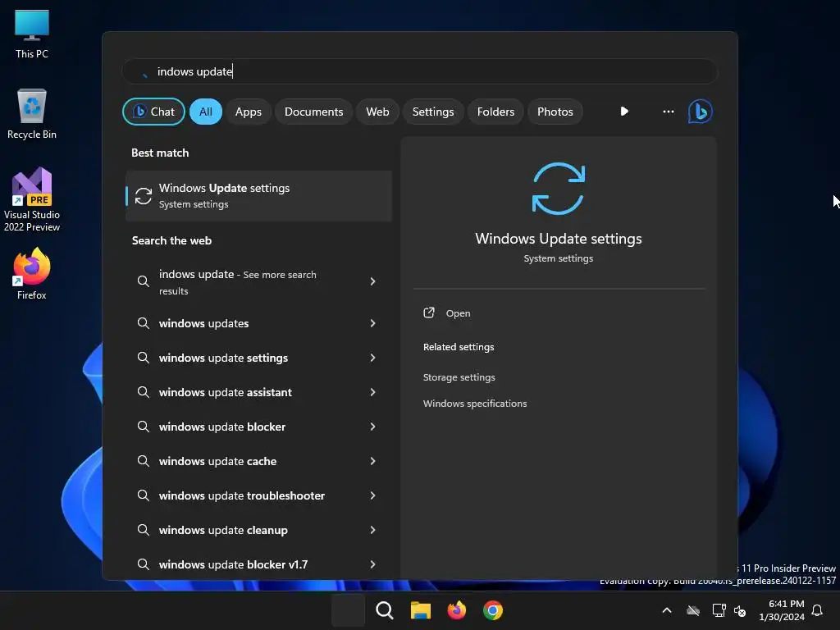Click the taskbar Search magnifier icon
840x630 pixels.
[384, 610]
